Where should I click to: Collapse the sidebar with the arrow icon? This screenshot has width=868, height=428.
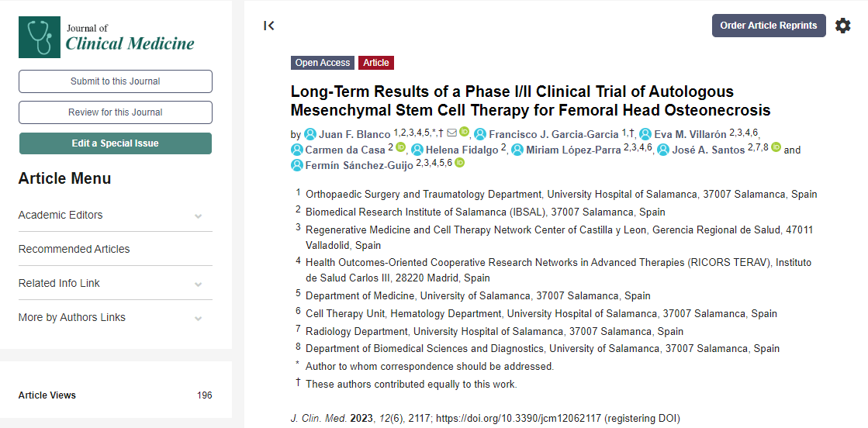click(x=269, y=26)
